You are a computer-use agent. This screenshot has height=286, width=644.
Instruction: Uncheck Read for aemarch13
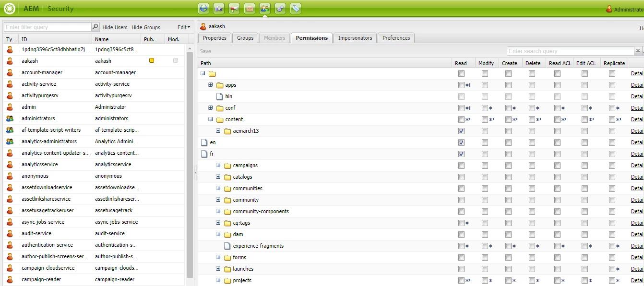461,131
